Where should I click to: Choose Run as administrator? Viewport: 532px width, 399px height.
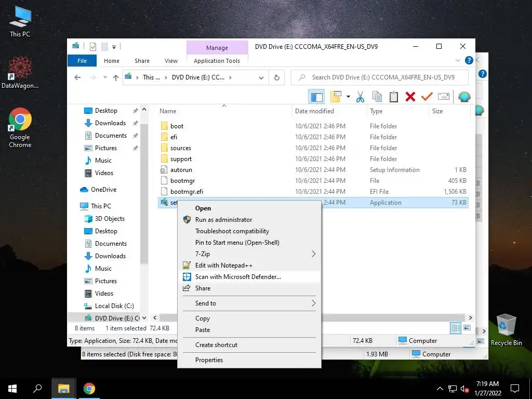(x=249, y=220)
